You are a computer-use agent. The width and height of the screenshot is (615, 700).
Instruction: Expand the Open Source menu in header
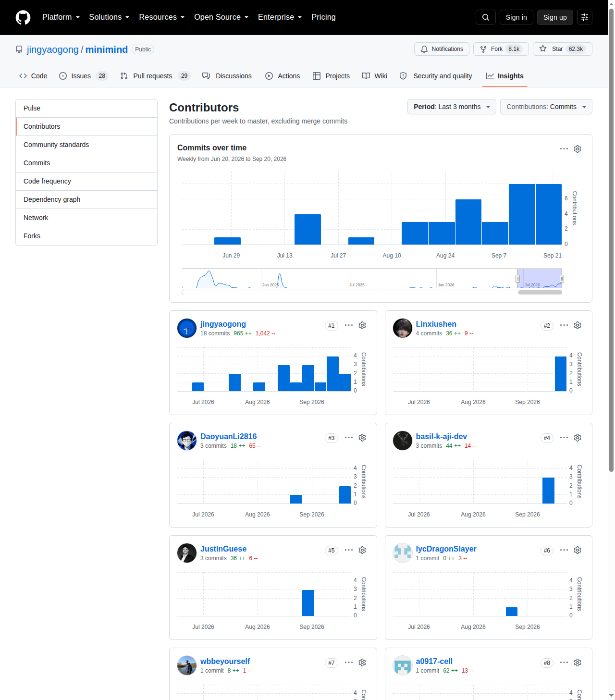(221, 17)
